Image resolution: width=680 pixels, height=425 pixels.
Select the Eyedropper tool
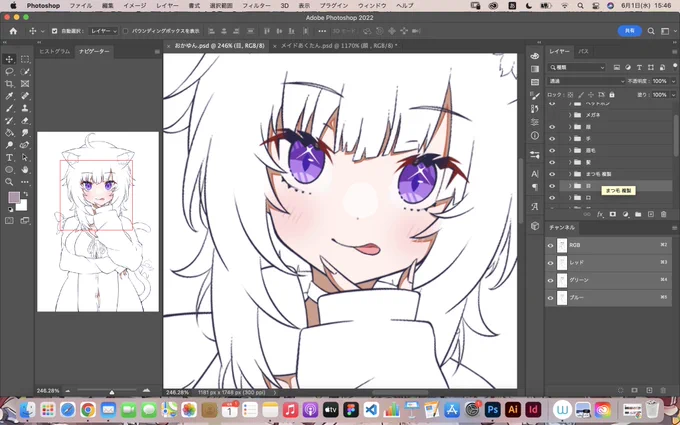(x=9, y=96)
